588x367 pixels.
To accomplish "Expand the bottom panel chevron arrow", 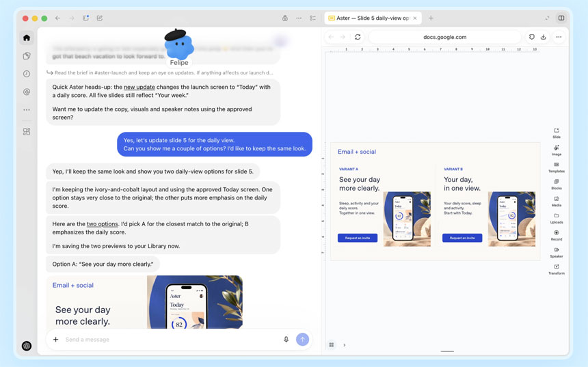I will pyautogui.click(x=344, y=345).
